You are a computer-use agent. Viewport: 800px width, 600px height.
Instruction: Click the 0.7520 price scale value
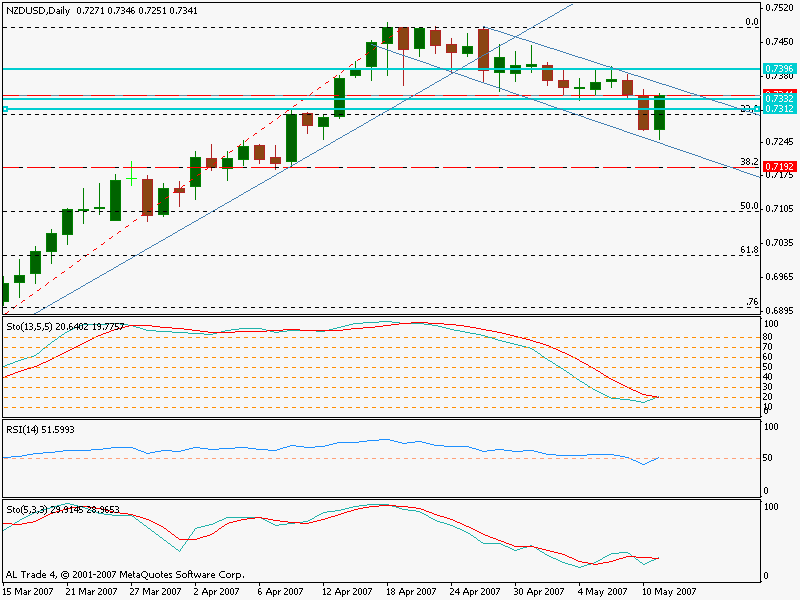(x=779, y=8)
